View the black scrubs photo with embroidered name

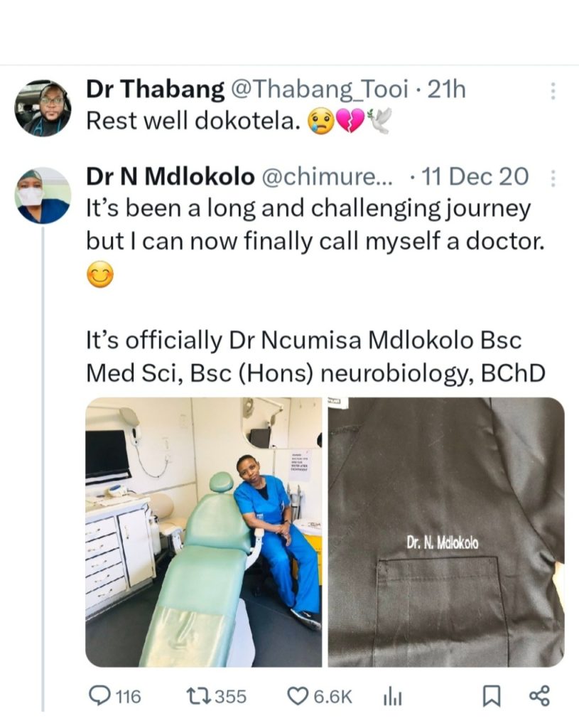(446, 532)
